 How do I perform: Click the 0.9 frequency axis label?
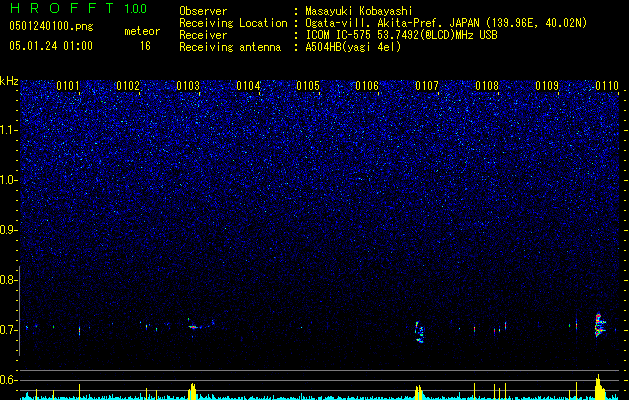[x=7, y=230]
